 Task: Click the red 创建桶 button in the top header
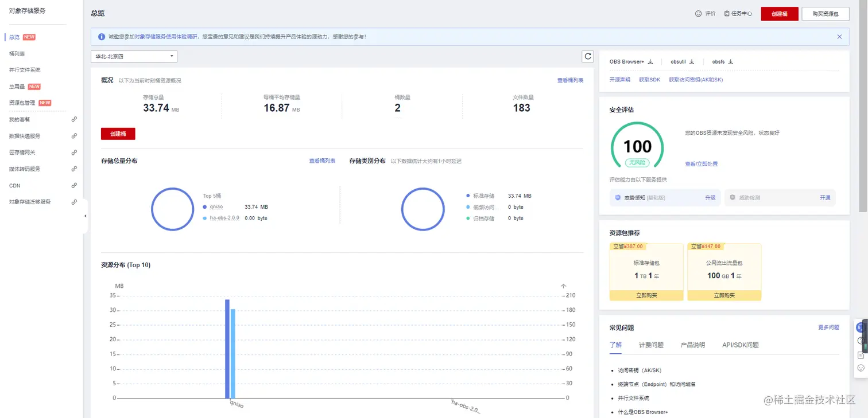click(780, 14)
